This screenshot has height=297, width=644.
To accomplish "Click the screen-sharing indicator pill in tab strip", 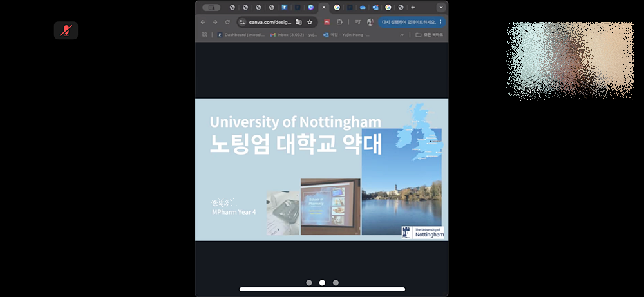I will pyautogui.click(x=211, y=7).
